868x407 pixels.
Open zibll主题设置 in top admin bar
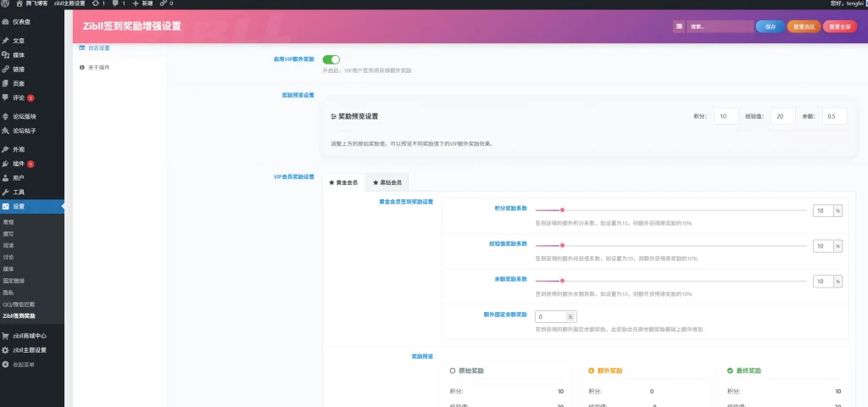click(70, 3)
